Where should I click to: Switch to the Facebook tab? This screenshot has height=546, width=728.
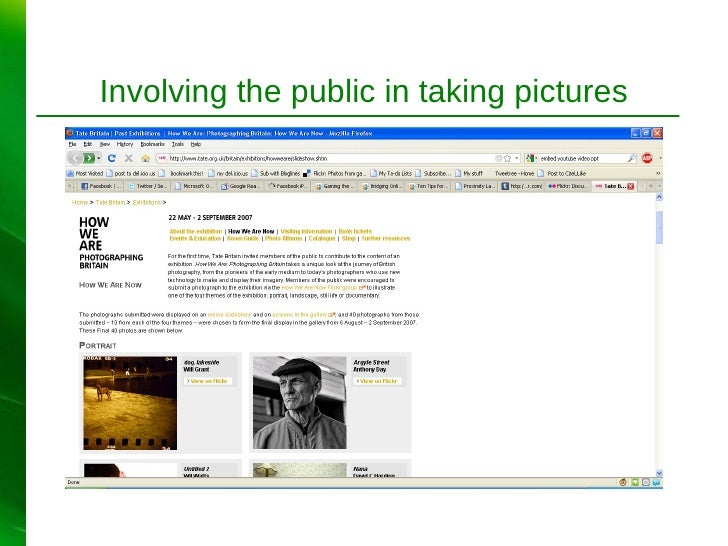coord(100,186)
